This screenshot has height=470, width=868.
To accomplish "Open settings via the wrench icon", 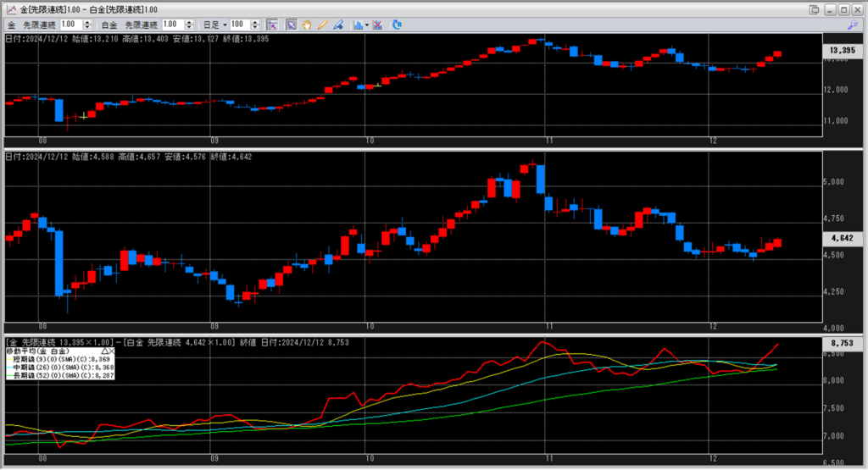I will coord(853,25).
